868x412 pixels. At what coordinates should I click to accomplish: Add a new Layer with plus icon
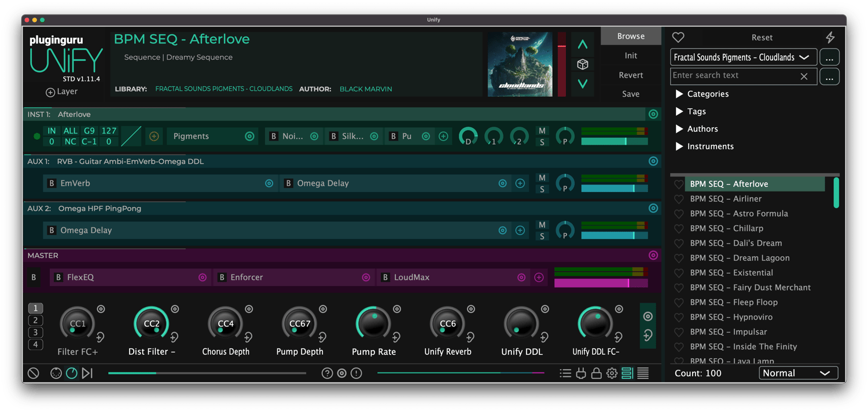(50, 92)
